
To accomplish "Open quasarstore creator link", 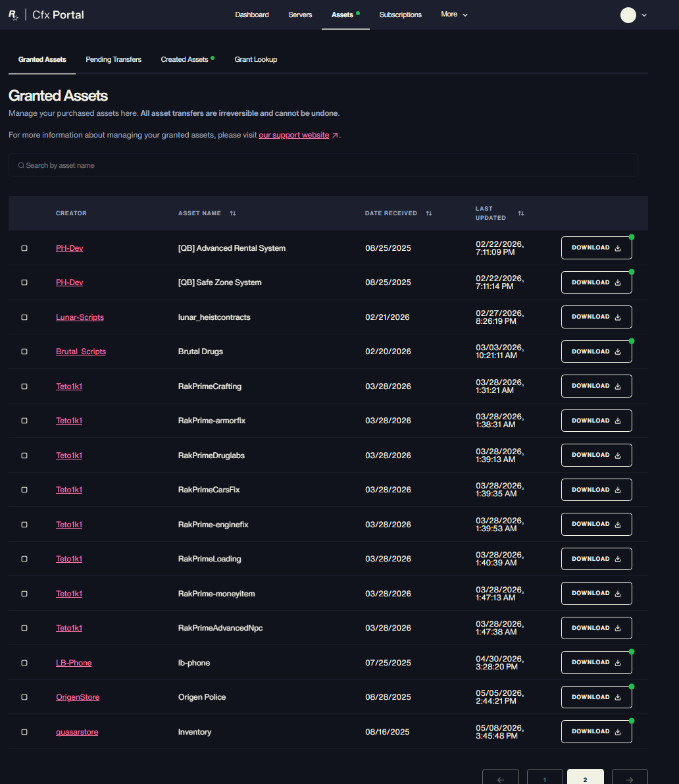I will [x=77, y=732].
